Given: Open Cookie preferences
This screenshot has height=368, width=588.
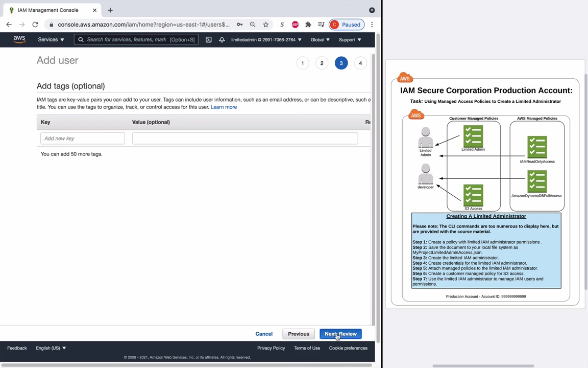Looking at the screenshot, I should (348, 348).
